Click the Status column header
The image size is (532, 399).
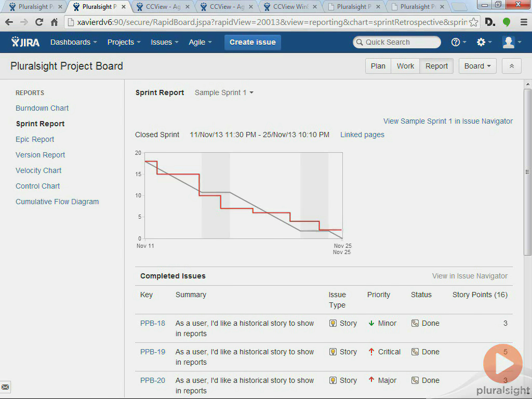pyautogui.click(x=421, y=295)
